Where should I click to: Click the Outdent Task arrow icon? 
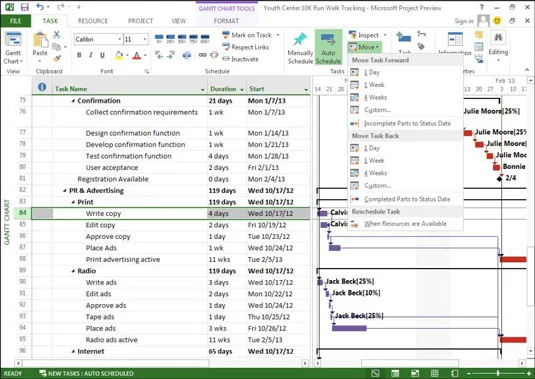click(x=159, y=55)
